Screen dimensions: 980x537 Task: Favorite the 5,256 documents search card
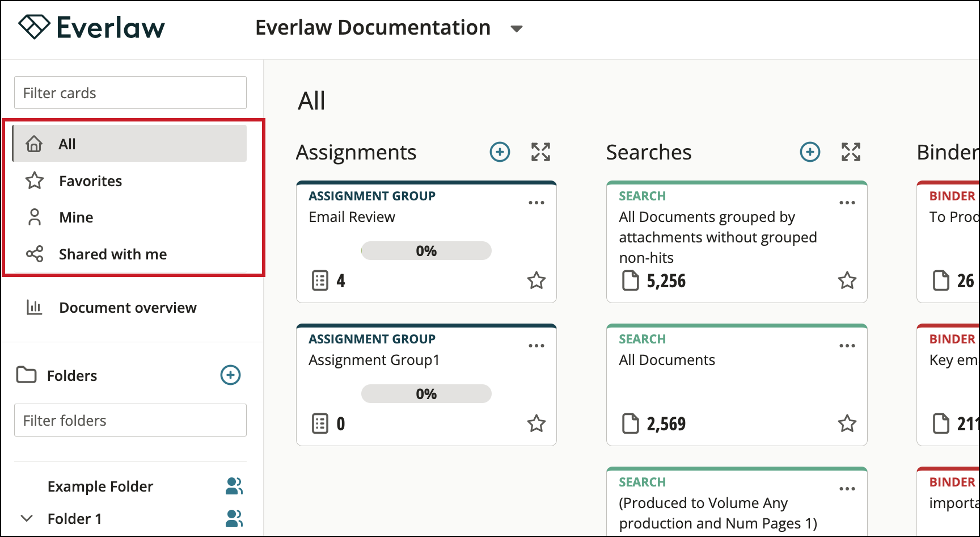[847, 280]
